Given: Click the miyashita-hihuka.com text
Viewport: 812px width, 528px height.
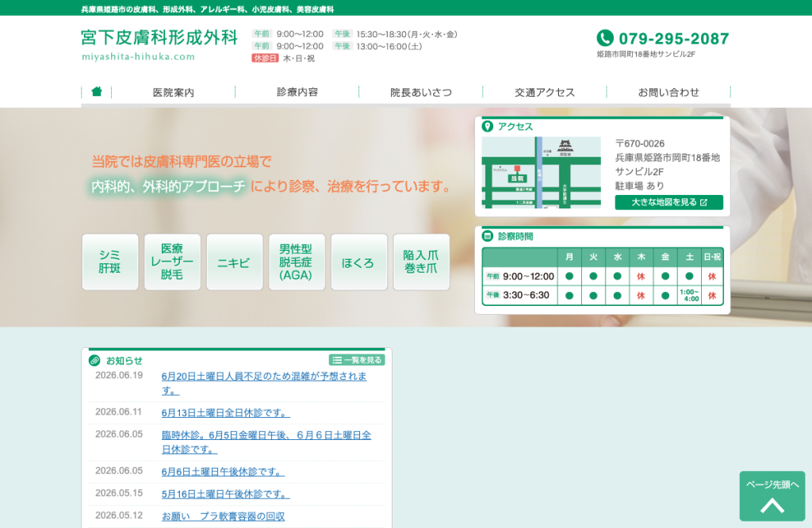Looking at the screenshot, I should (138, 56).
